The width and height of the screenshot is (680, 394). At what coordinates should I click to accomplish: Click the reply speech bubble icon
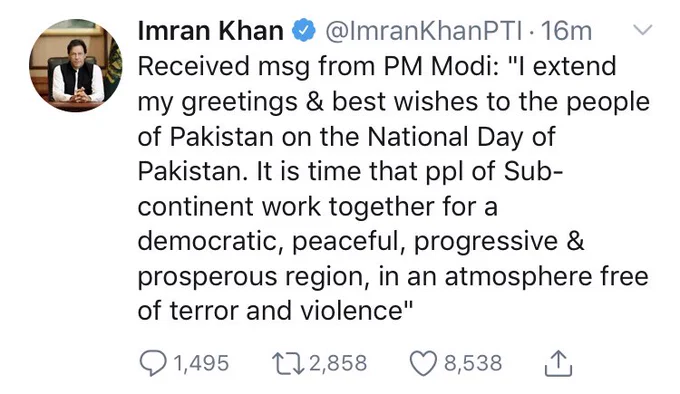point(154,363)
